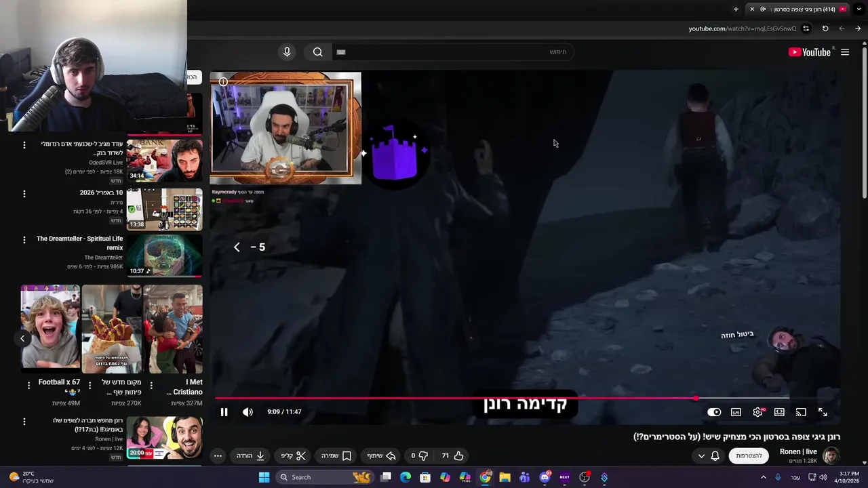Open the Dreamteller 10:37 video thumbnail
868x488 pixels.
click(164, 256)
